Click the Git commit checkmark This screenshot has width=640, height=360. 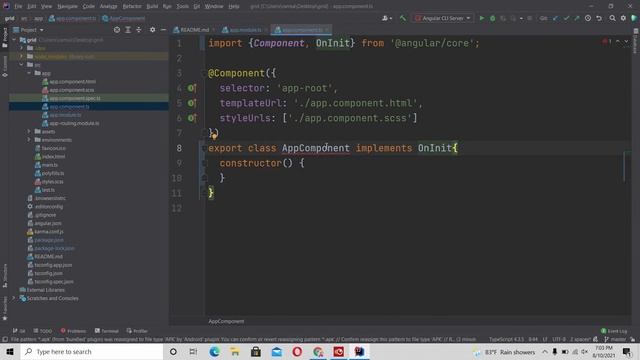(566, 18)
